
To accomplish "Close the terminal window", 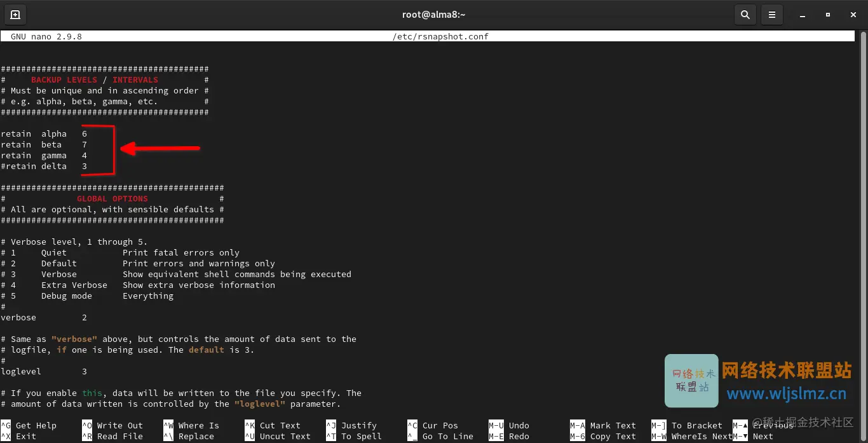I will [x=853, y=14].
